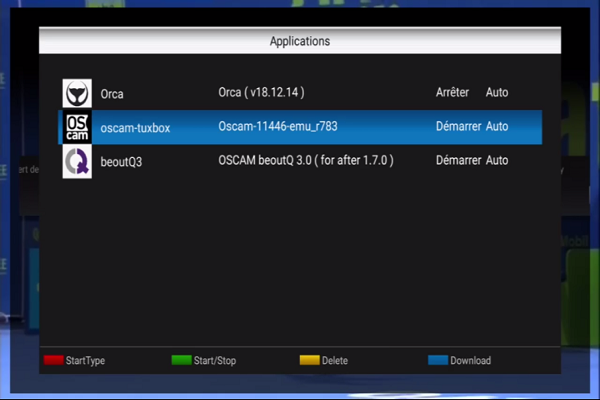The height and width of the screenshot is (400, 600).
Task: Click Démarrer status for beoutQ3
Action: (x=458, y=160)
